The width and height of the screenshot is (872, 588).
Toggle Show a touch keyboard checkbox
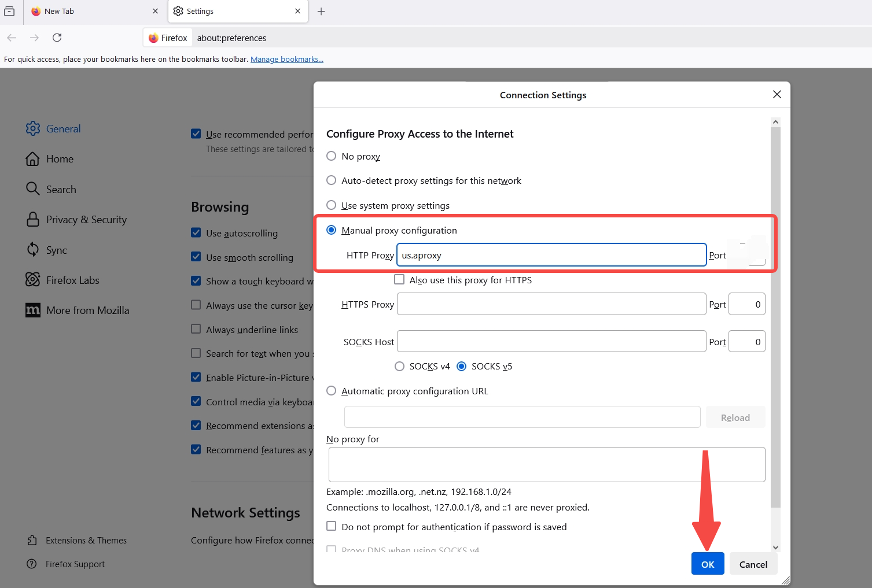point(196,281)
